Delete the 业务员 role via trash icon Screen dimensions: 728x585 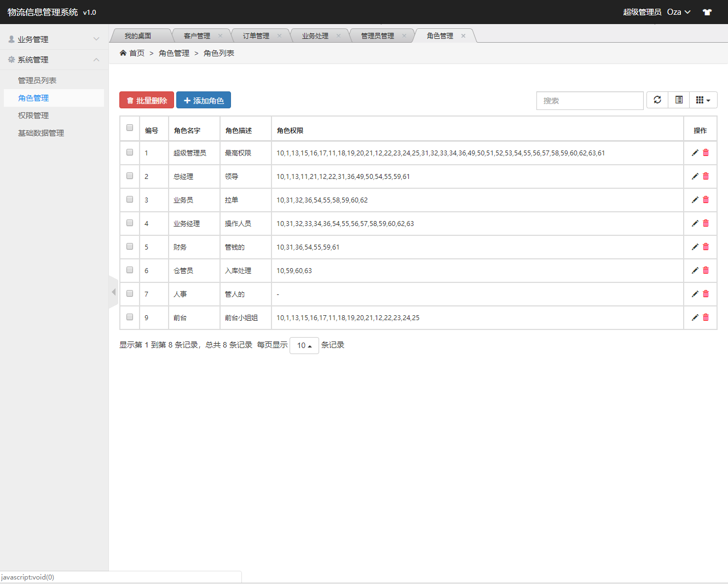706,200
